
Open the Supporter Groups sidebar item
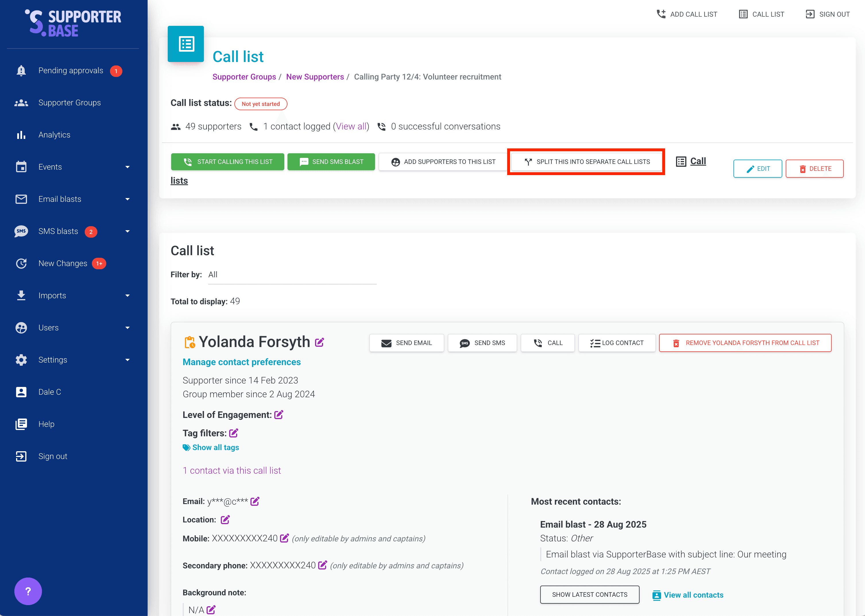[x=69, y=103]
